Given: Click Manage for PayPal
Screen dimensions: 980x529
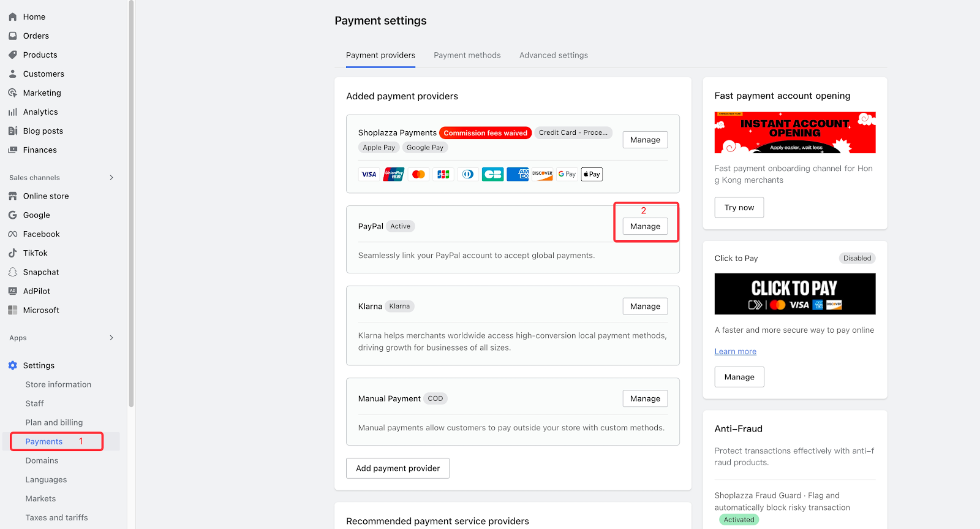Looking at the screenshot, I should coord(645,226).
